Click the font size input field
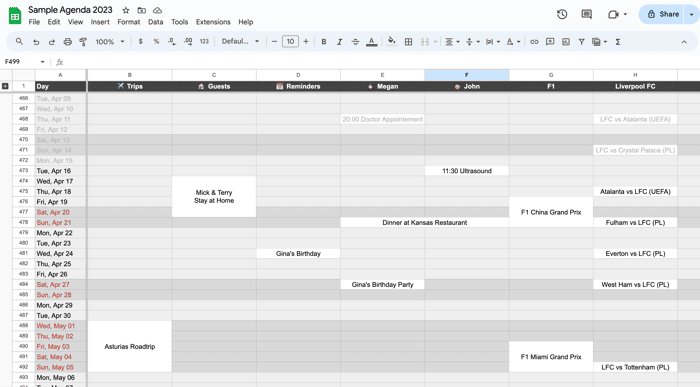700x387 pixels. click(290, 42)
